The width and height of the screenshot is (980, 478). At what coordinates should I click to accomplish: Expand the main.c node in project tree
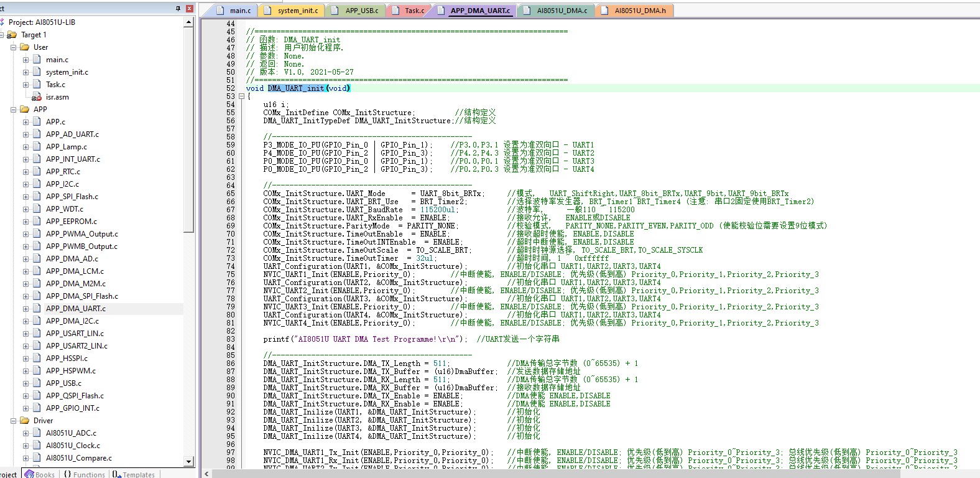25,60
